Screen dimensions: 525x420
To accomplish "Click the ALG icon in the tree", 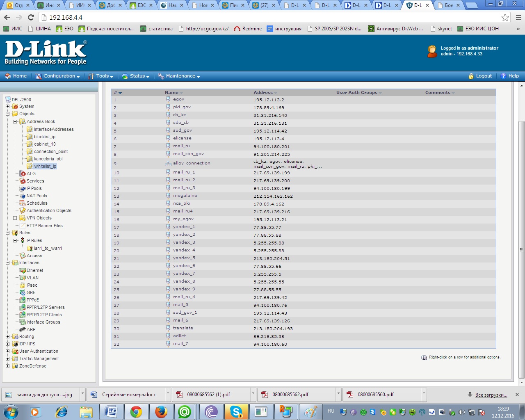I will [x=23, y=173].
